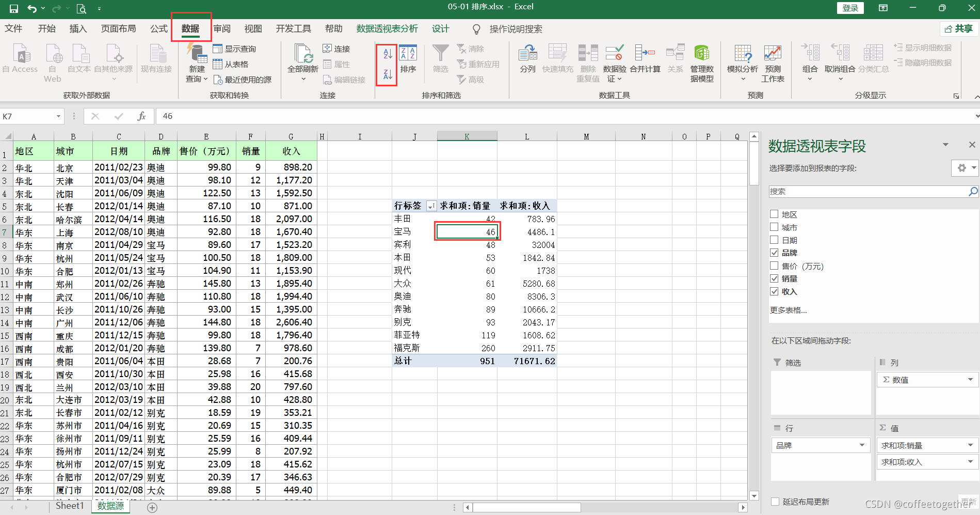Import data from Access

click(21, 58)
